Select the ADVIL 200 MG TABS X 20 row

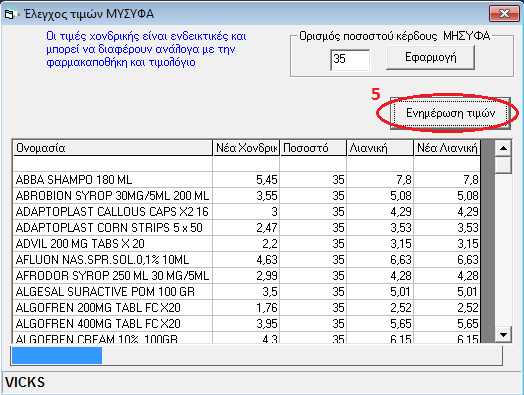click(x=247, y=244)
